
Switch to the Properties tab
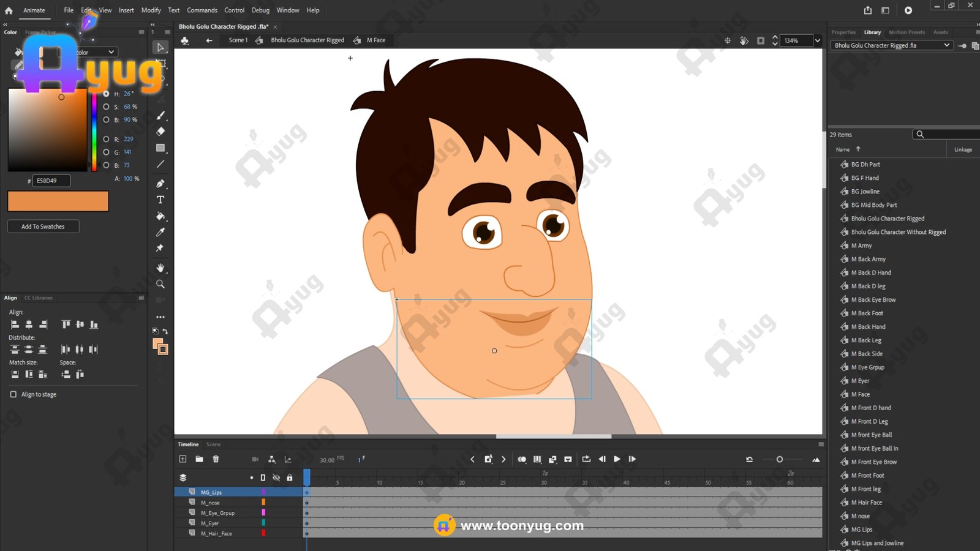843,32
